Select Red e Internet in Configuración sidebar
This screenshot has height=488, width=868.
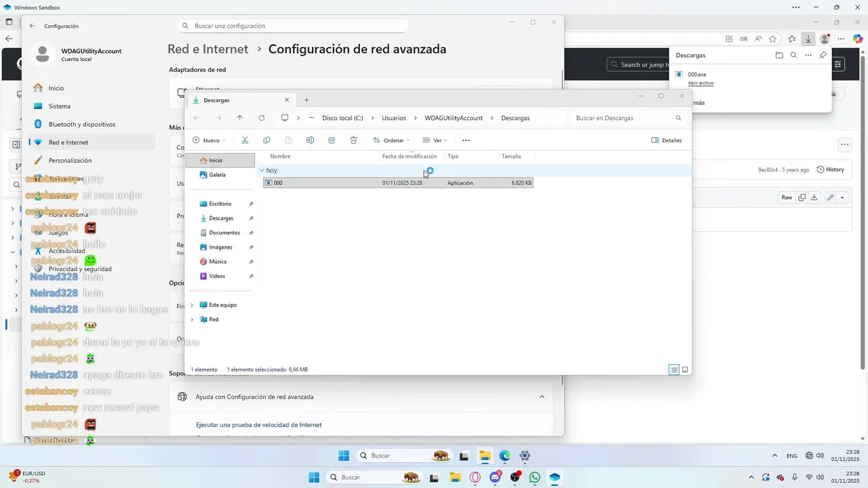(x=92, y=142)
